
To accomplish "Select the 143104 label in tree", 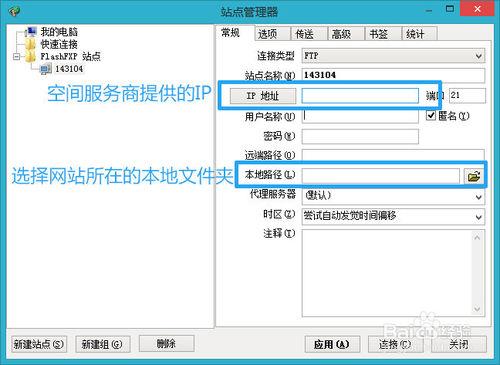I will pos(69,69).
